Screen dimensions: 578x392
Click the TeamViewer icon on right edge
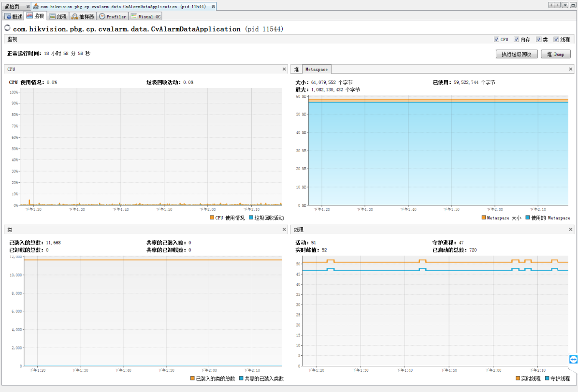tap(573, 359)
